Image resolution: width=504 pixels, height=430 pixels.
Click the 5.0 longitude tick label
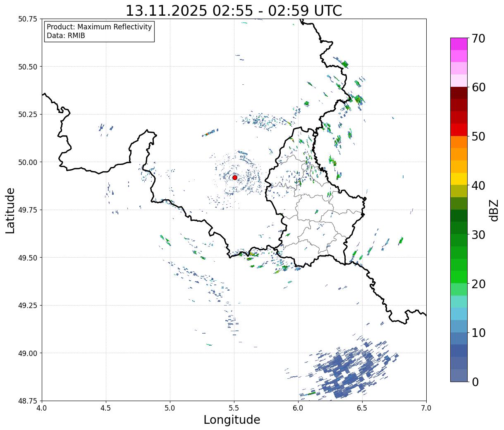click(170, 408)
